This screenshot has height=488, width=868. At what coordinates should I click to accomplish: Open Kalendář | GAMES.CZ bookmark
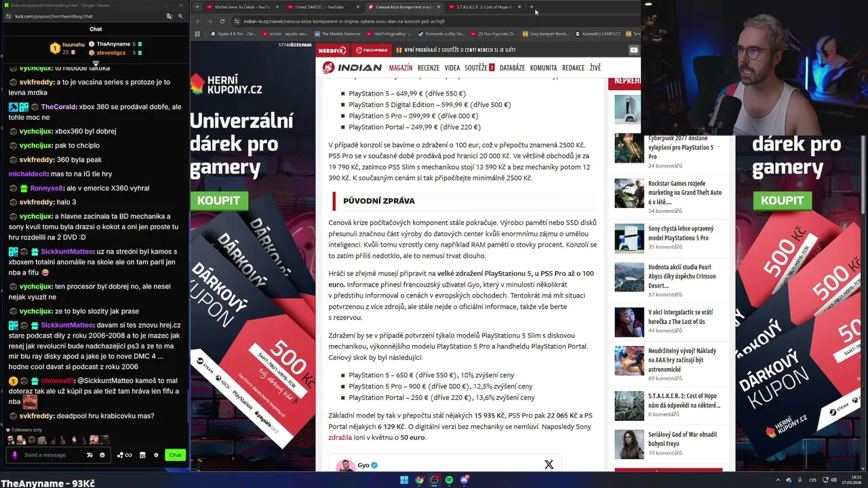pos(598,33)
